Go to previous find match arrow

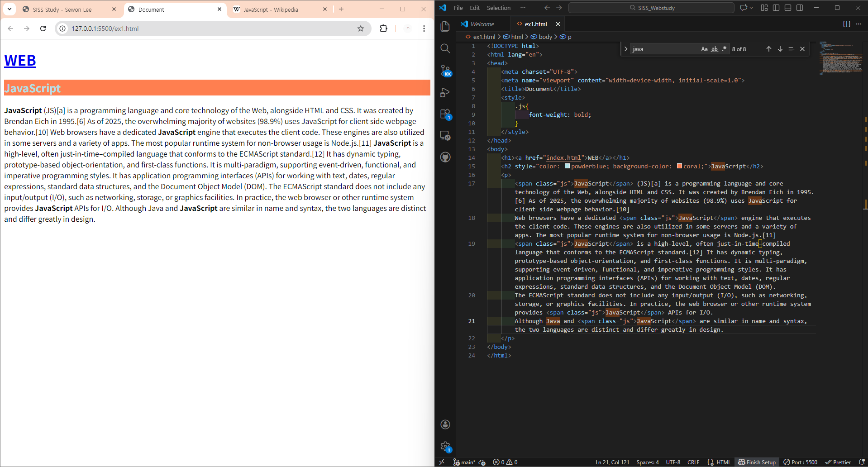coord(768,49)
